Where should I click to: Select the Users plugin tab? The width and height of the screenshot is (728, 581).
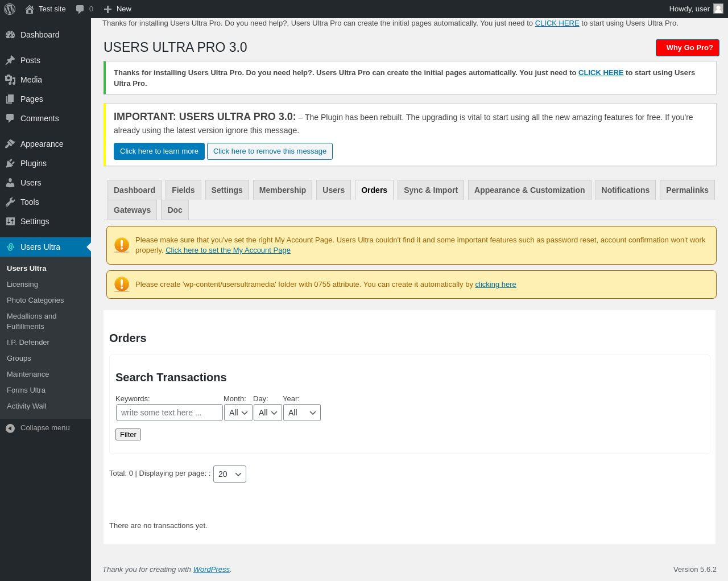(333, 190)
